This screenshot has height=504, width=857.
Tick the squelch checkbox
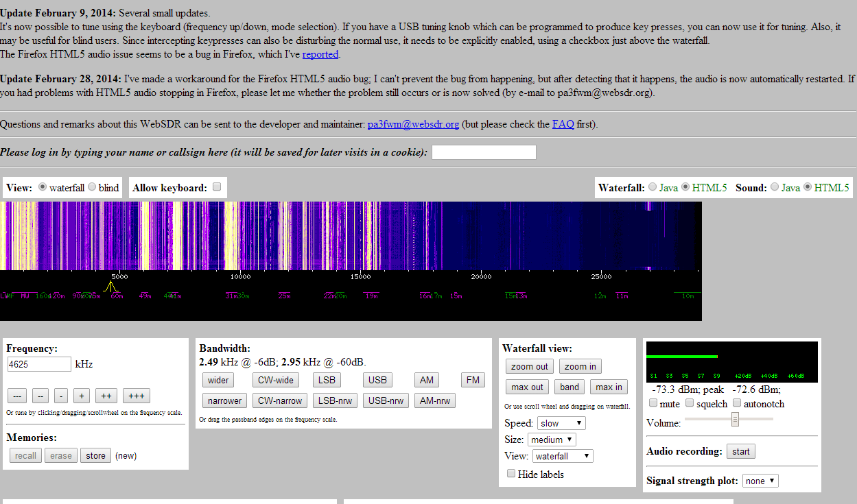click(x=690, y=403)
